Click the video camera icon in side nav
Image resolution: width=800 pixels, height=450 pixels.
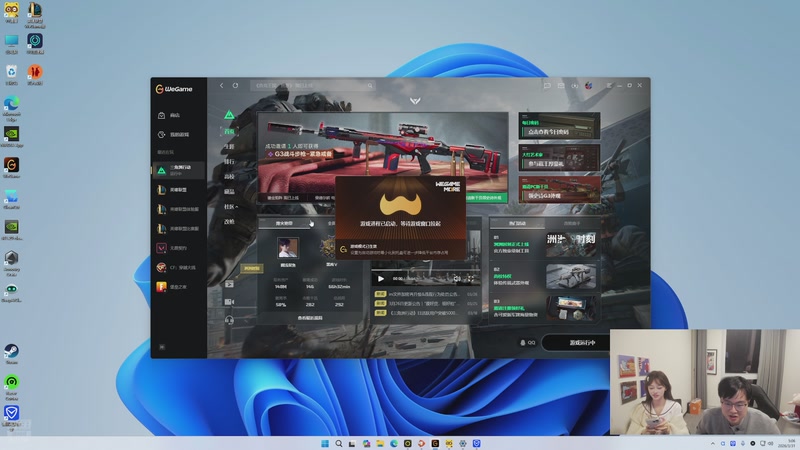[x=230, y=302]
